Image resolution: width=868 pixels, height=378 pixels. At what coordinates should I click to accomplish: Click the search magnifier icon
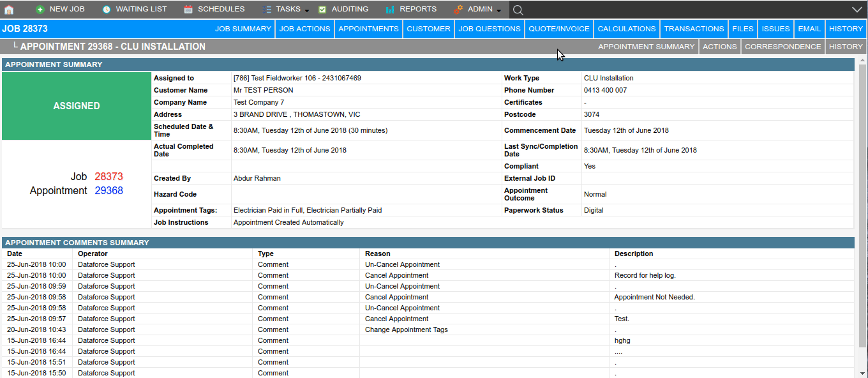tap(518, 10)
